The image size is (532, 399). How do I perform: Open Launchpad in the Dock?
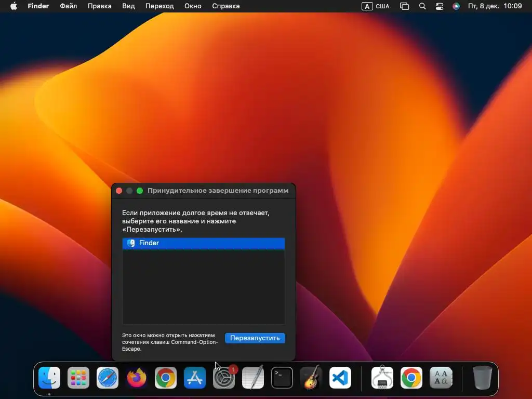(78, 378)
